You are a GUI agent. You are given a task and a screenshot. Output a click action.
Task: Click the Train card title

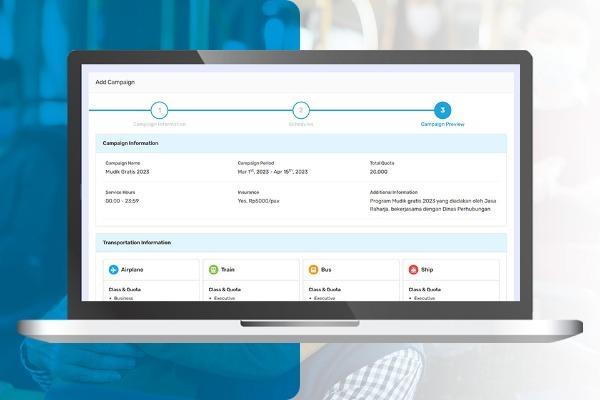(228, 270)
